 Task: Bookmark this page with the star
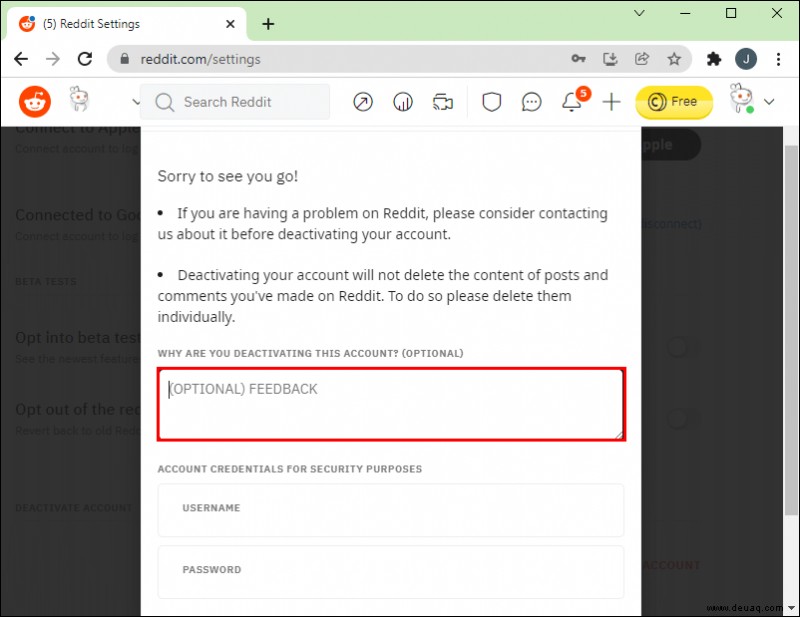pyautogui.click(x=674, y=59)
